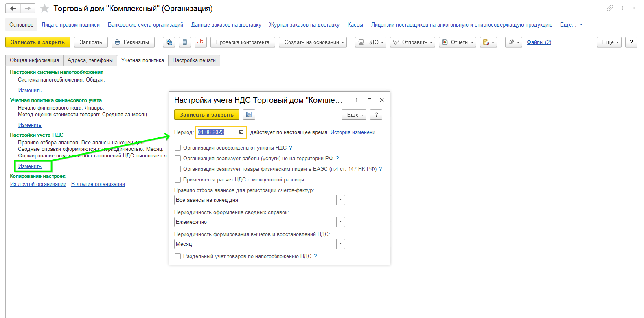The image size is (644, 318).
Task: Switch to 'Общая информация' tab
Action: 34,60
